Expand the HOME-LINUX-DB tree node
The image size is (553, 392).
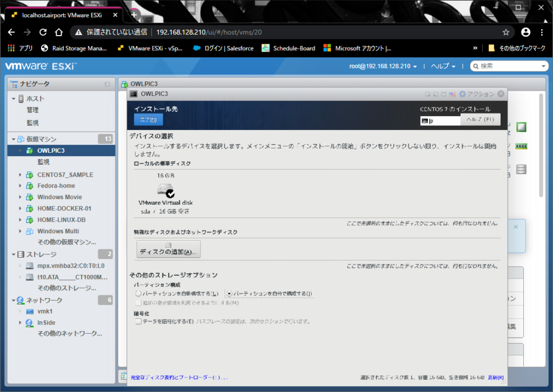point(20,220)
